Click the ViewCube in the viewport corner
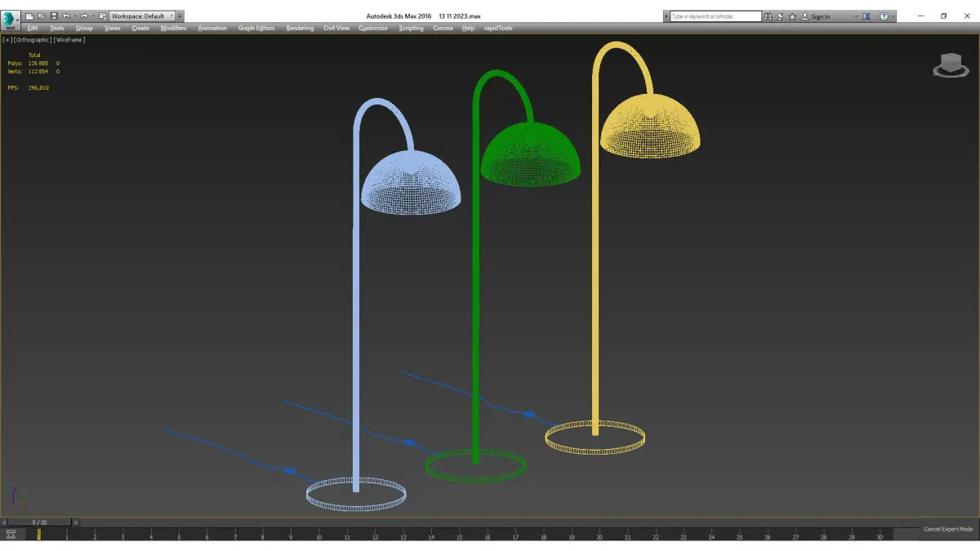The width and height of the screenshot is (980, 551). click(x=951, y=65)
